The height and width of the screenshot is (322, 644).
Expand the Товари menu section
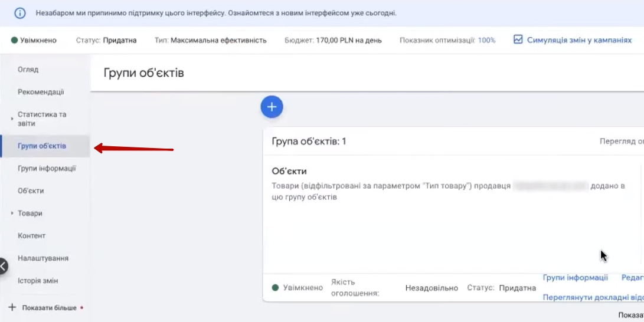12,213
